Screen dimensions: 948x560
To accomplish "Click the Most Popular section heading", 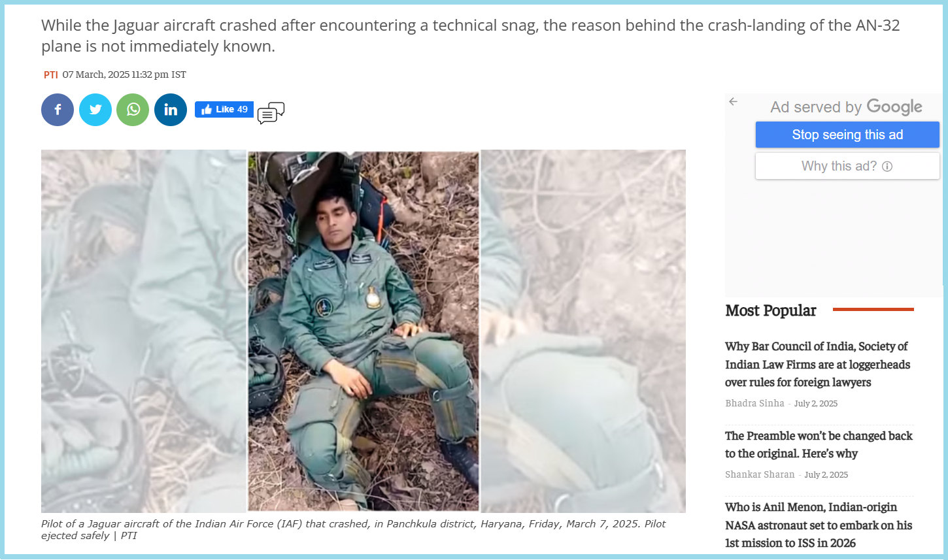I will point(771,310).
